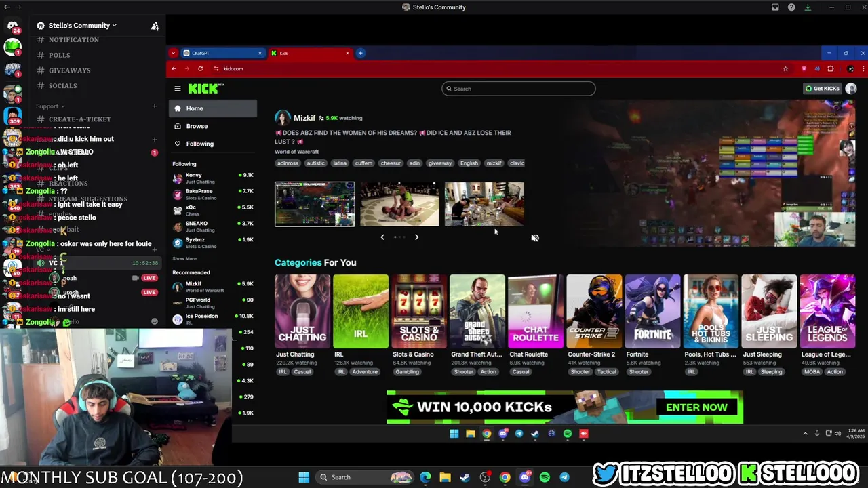
Task: Click the World of Warcraft category link
Action: point(296,152)
